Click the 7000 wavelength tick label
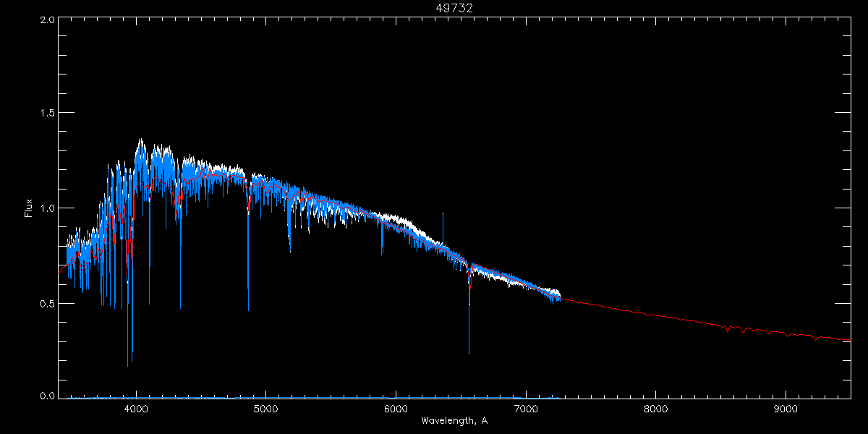Screen dimensions: 868x434 point(526,408)
